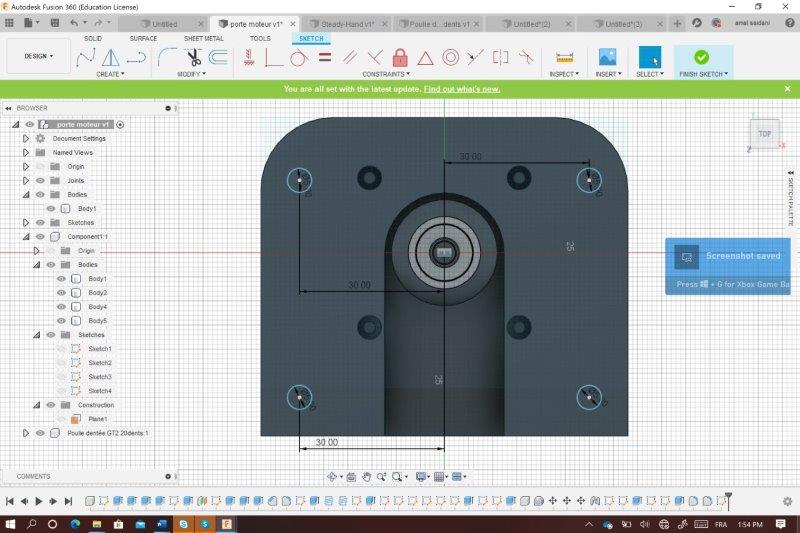The height and width of the screenshot is (533, 800).
Task: Click the Undo arrow
Action: 74,23
